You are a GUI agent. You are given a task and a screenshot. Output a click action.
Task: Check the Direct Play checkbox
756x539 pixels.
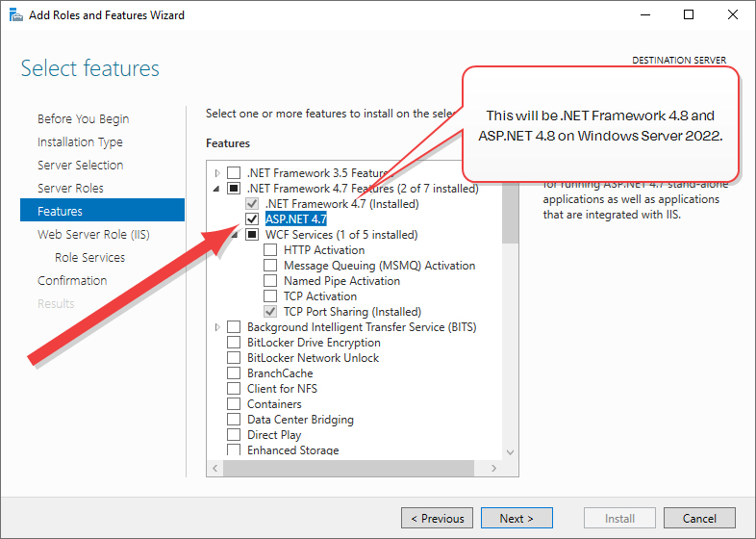point(234,435)
